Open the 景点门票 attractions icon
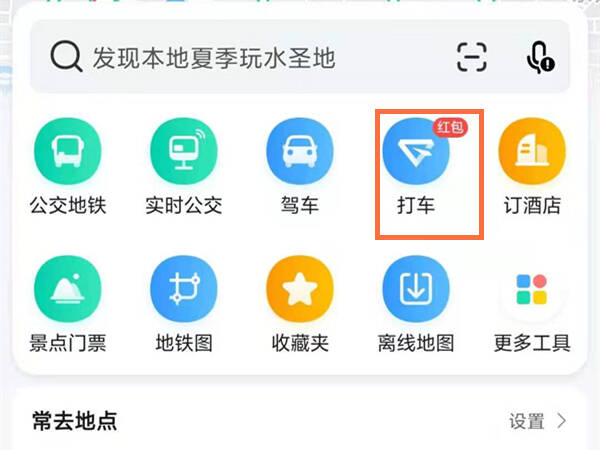600x450 pixels. (x=68, y=289)
